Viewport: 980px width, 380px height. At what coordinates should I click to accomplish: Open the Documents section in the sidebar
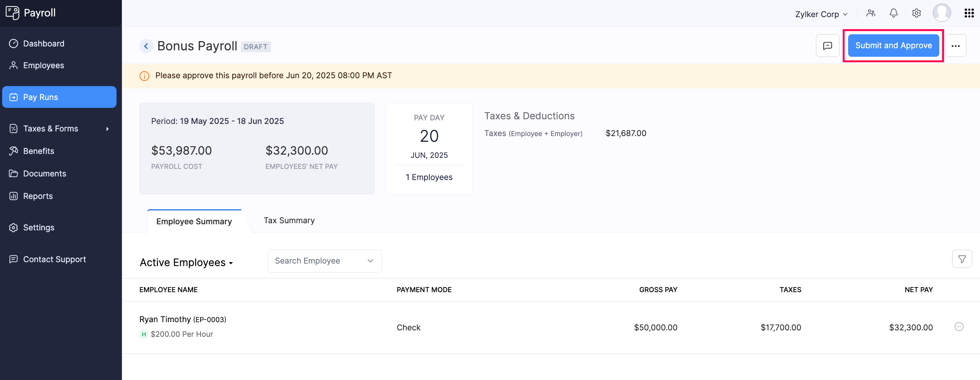[45, 173]
